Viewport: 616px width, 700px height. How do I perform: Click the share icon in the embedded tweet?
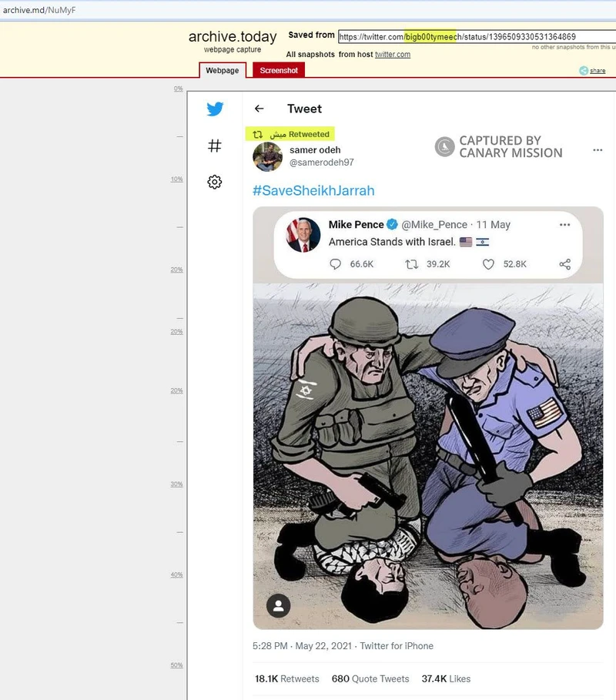[x=565, y=264]
